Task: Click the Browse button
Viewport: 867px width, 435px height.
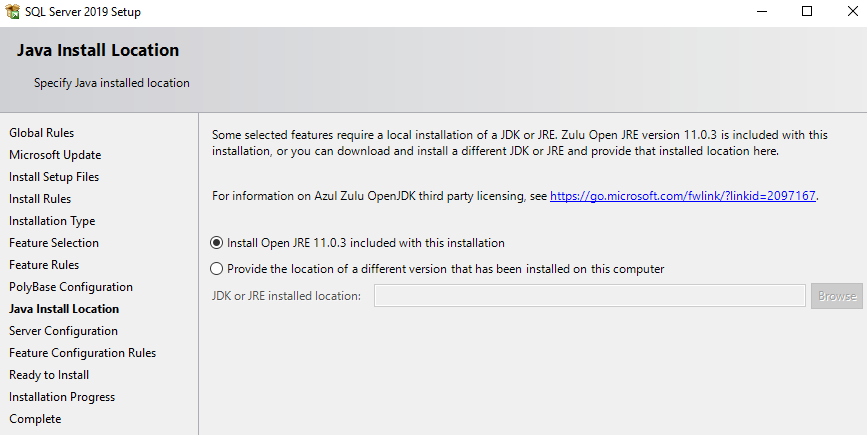Action: point(837,295)
